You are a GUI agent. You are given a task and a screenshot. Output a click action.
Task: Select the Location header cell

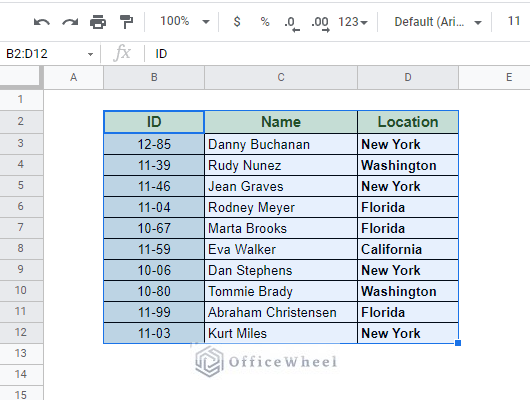pyautogui.click(x=408, y=122)
